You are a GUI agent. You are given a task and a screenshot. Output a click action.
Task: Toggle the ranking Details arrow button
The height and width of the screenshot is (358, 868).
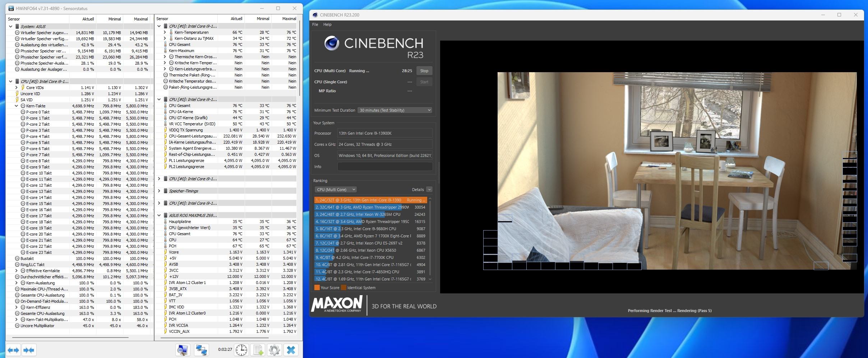coord(429,190)
